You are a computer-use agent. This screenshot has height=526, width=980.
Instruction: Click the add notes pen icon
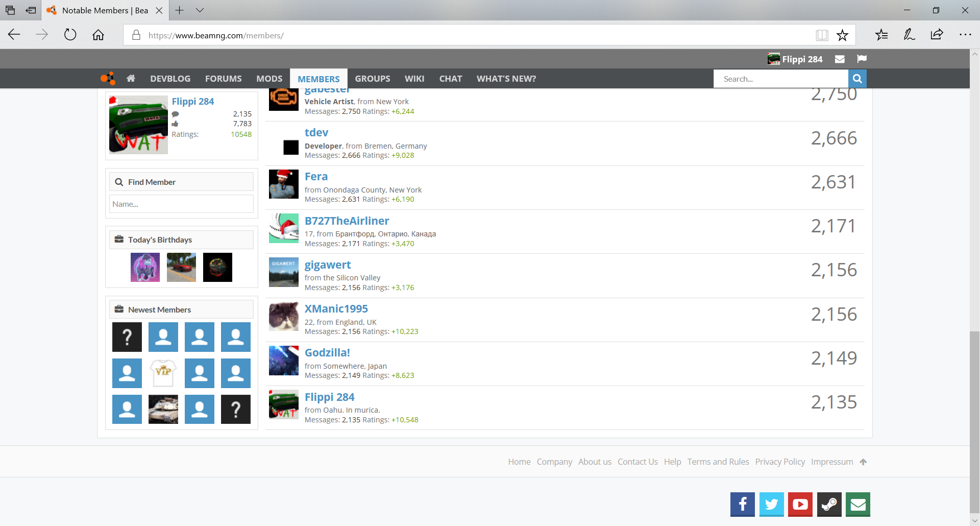(909, 35)
